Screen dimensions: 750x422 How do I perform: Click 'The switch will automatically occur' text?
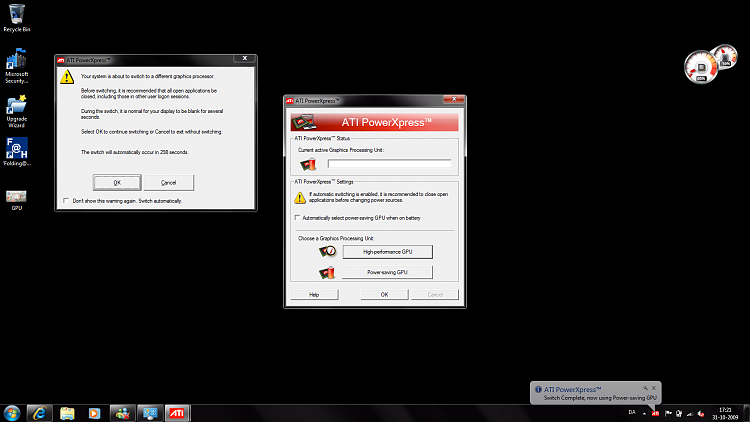pyautogui.click(x=134, y=152)
